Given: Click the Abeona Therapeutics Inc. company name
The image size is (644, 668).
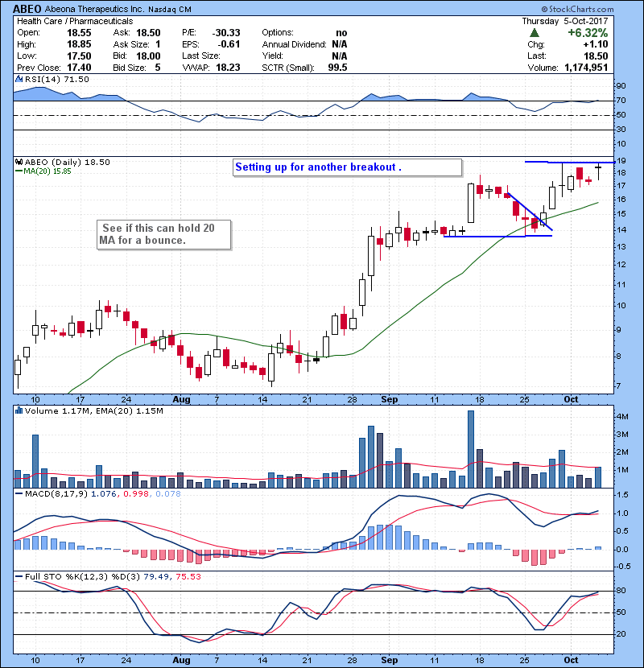Looking at the screenshot, I should pos(95,9).
